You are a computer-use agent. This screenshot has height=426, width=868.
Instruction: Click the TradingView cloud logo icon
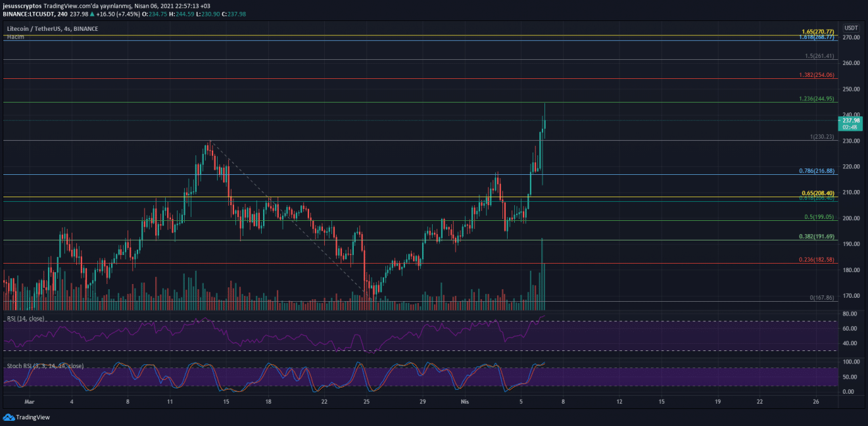click(8, 417)
